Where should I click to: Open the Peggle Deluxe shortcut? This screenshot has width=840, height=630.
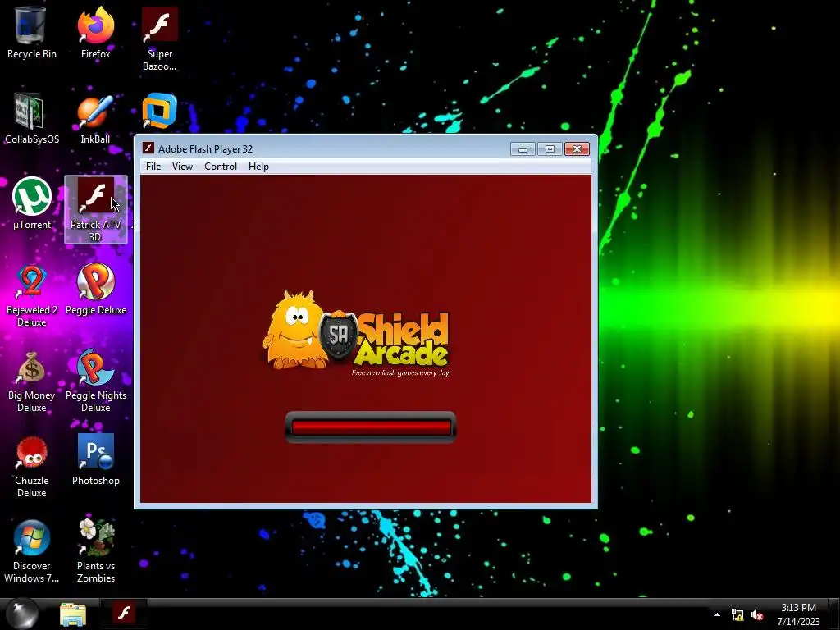95,290
